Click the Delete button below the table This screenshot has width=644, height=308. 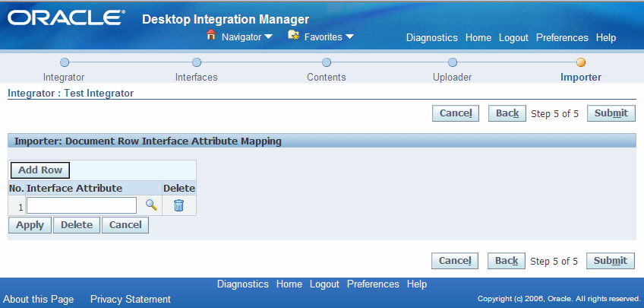tap(77, 225)
